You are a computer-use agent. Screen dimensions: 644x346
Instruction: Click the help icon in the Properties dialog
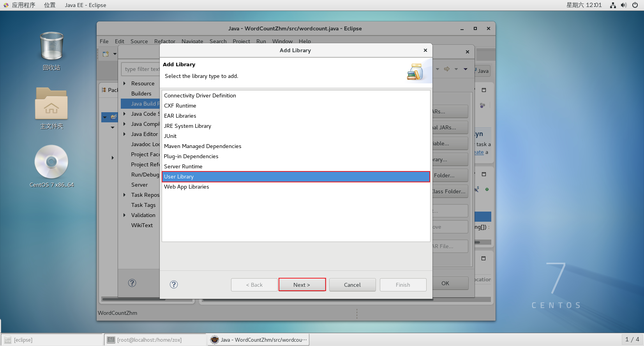point(132,283)
